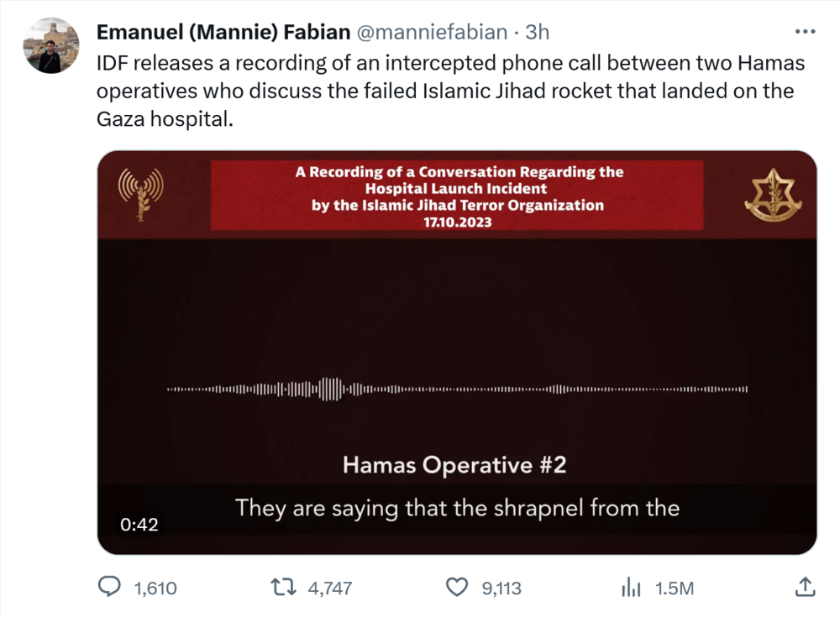
Task: Play the video by clicking the audio waveform
Action: 457,390
